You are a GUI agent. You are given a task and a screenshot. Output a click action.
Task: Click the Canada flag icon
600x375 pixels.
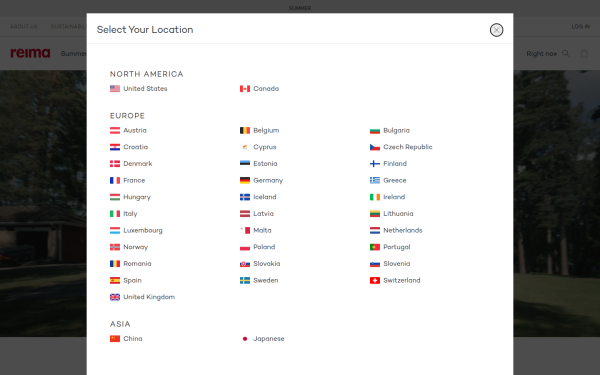(245, 89)
